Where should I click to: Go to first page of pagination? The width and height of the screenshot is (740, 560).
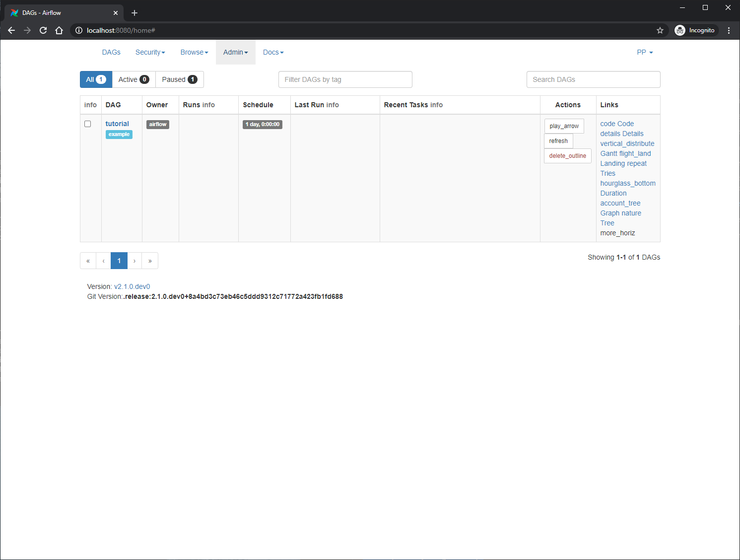pyautogui.click(x=88, y=261)
